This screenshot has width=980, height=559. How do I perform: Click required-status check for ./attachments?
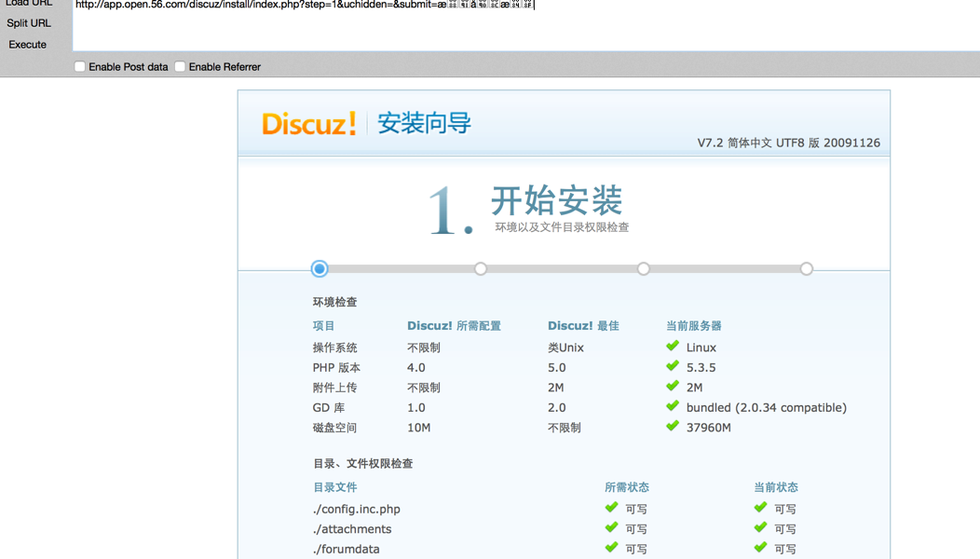(x=611, y=527)
